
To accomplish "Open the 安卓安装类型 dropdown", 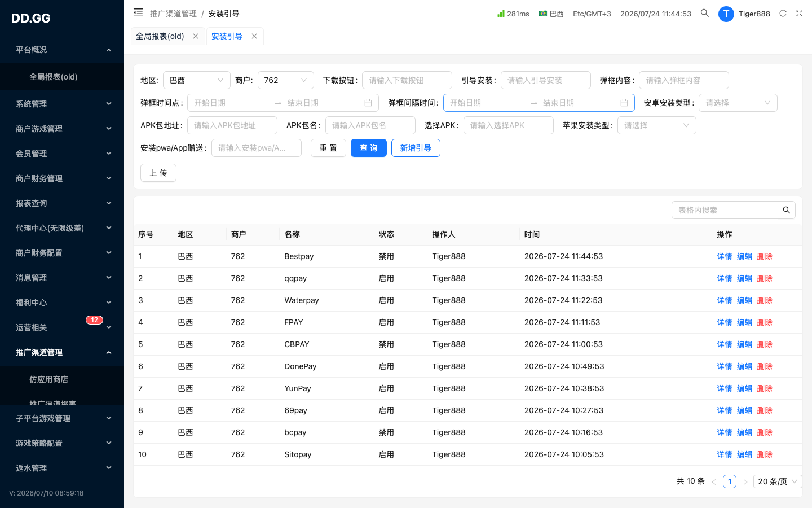I will pyautogui.click(x=738, y=103).
